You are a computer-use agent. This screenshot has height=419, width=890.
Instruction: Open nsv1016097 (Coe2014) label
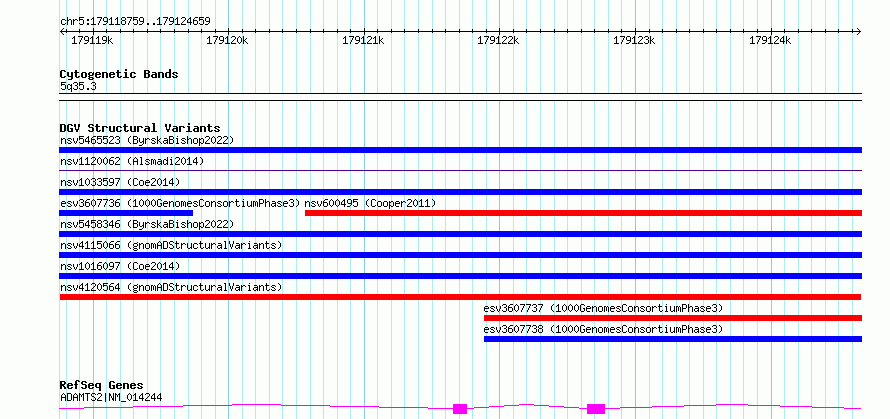pos(120,266)
